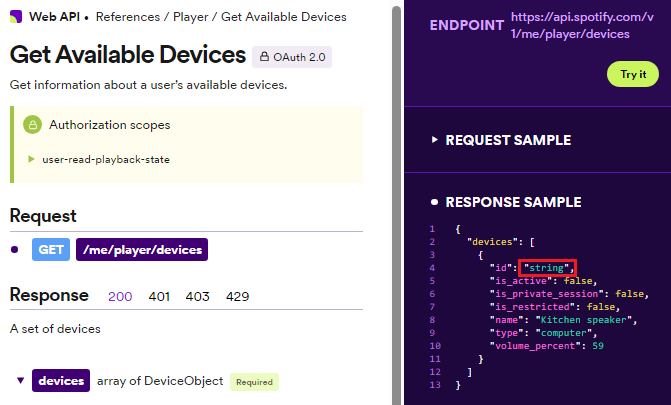Click the "devices" key in response sample
This screenshot has height=405, width=671.
pyautogui.click(x=492, y=242)
